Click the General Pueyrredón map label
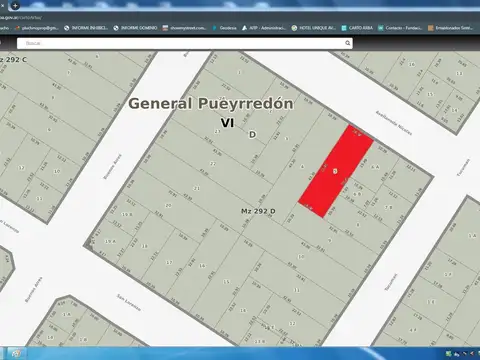The image size is (480, 360). click(211, 103)
